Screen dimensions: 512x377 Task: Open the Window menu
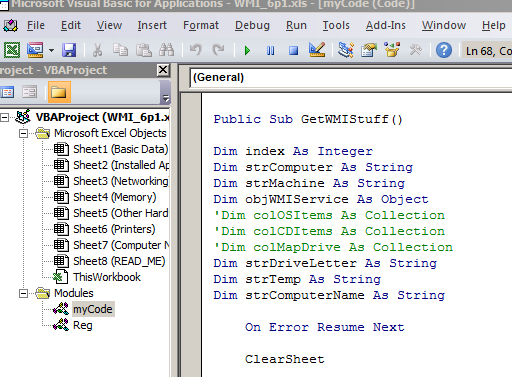tap(444, 25)
